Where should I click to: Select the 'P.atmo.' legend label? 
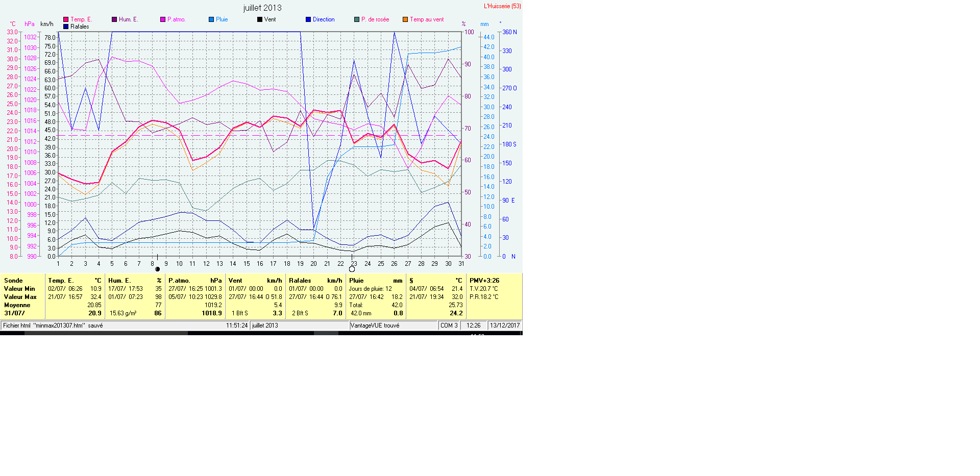[x=177, y=19]
